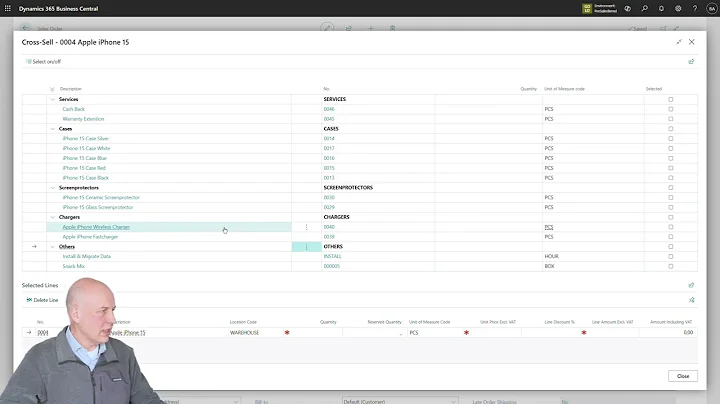Open INSTALL item number link
Viewport: 720px width, 404px height.
click(x=332, y=256)
